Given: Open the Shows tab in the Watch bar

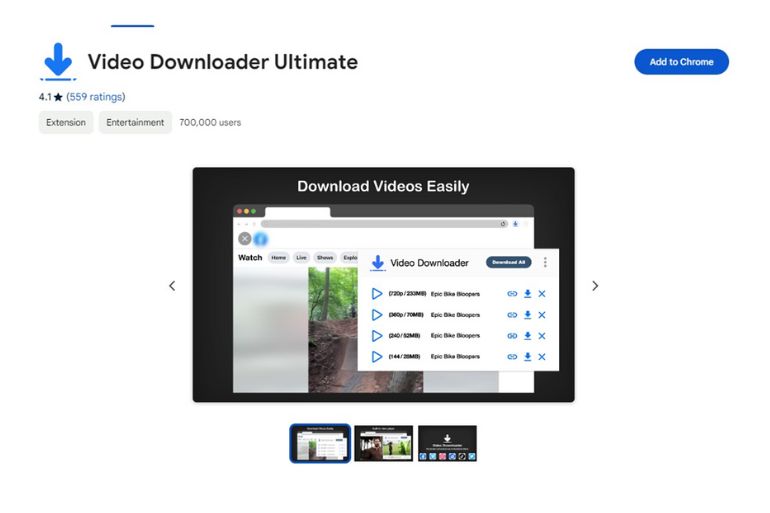Looking at the screenshot, I should click(325, 257).
